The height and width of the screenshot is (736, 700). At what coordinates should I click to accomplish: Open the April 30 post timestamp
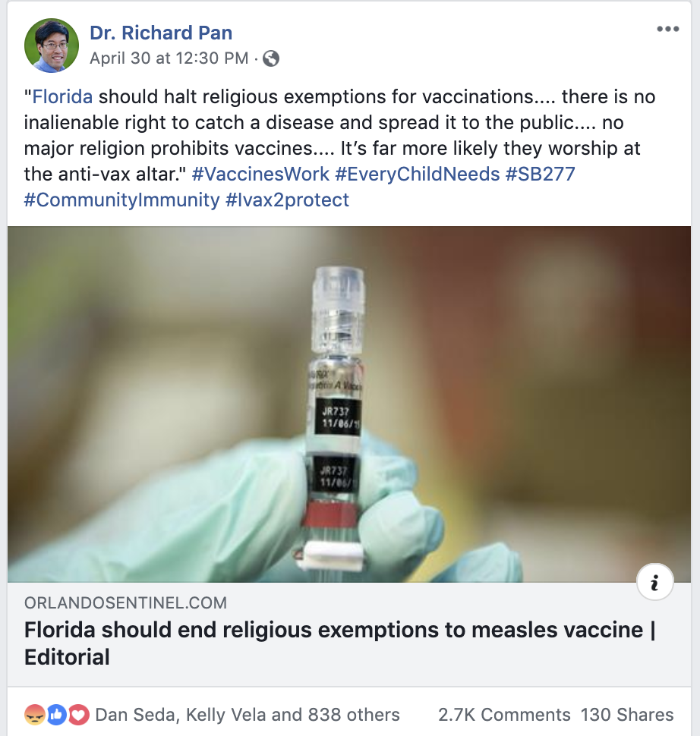pos(169,58)
